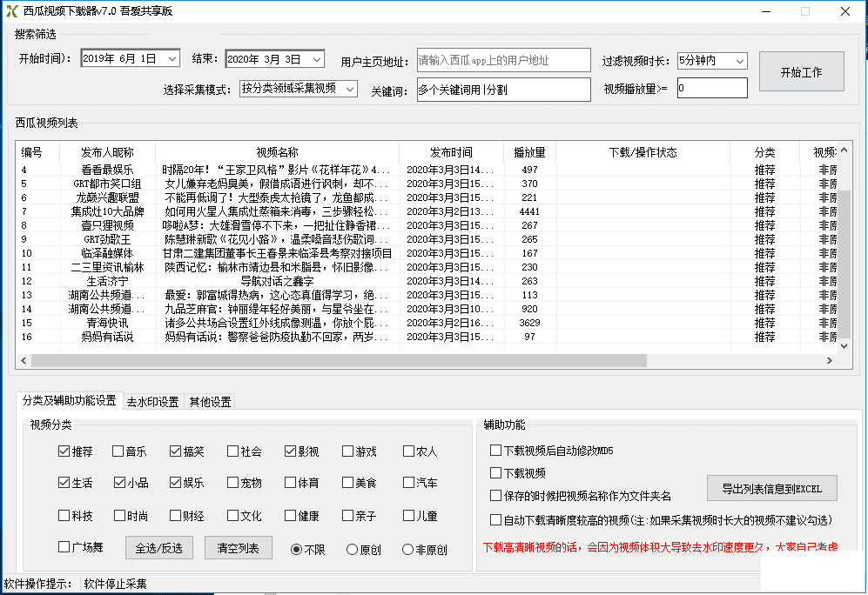Switch to 去水印设置 tab

coord(152,402)
